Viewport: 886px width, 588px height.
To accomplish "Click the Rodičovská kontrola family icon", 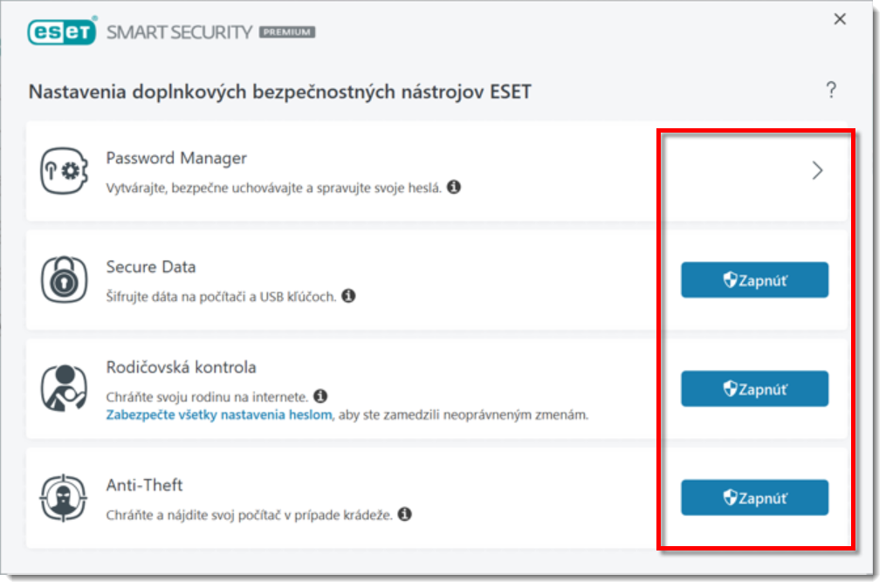I will pos(65,389).
